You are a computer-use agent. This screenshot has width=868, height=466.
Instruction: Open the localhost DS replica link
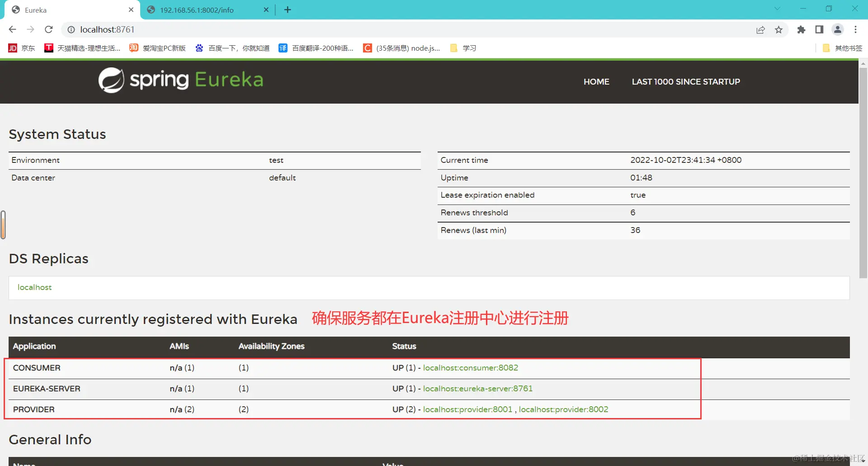tap(34, 287)
